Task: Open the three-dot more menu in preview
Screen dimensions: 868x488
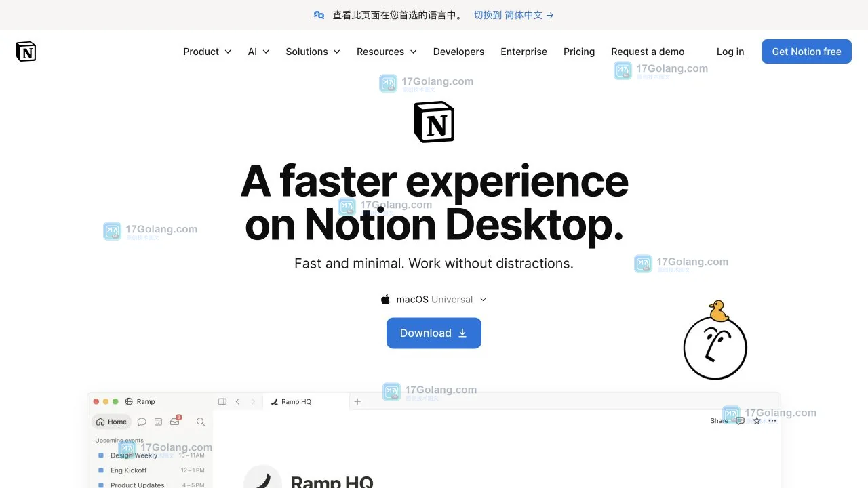Action: click(772, 421)
